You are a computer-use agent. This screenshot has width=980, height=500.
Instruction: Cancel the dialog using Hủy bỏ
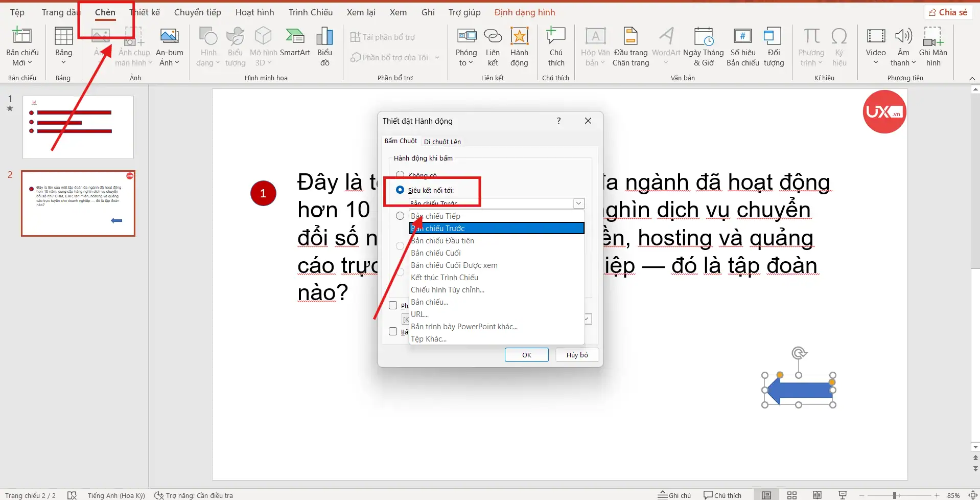pyautogui.click(x=576, y=354)
